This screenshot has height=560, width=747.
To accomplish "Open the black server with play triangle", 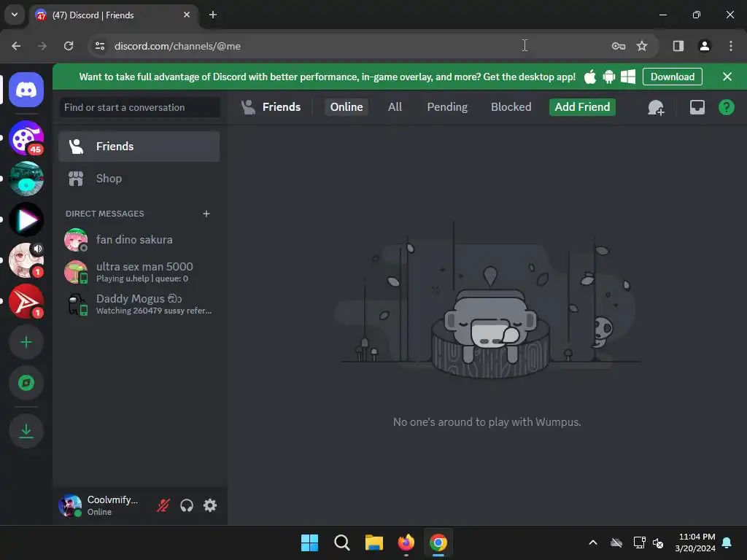I will [26, 219].
